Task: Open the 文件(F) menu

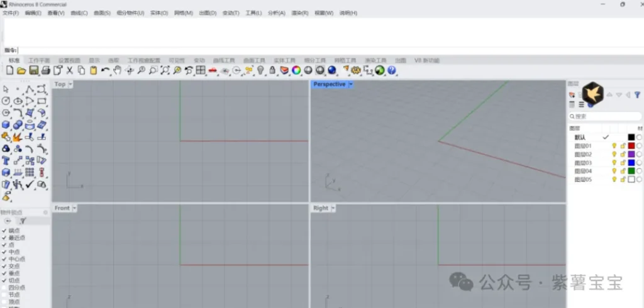Action: pos(11,13)
